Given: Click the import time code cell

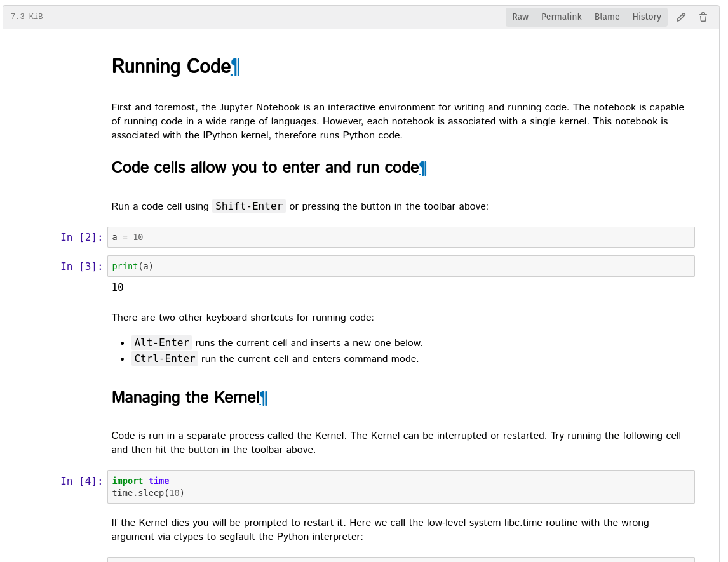Looking at the screenshot, I should pos(401,486).
